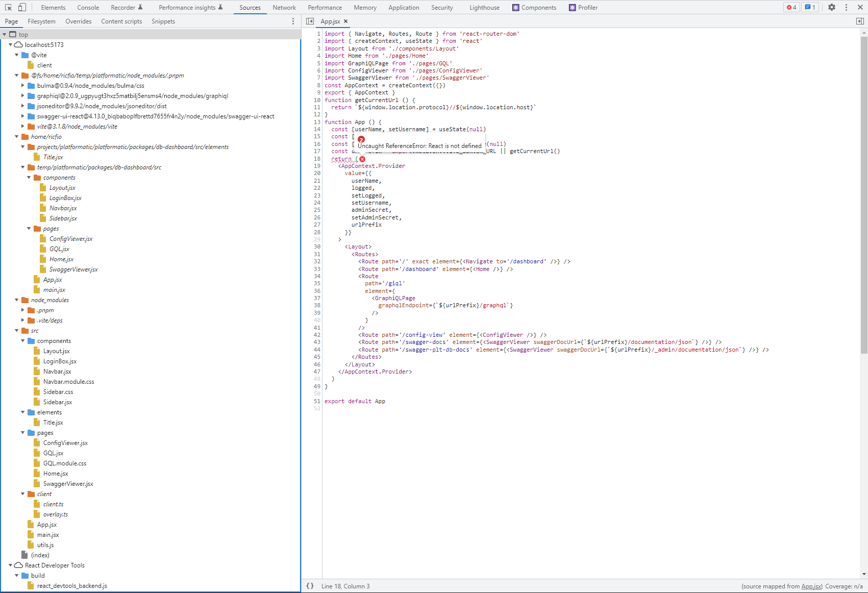Expand the .pnpm folder in node_modules
This screenshot has height=593, width=868.
[22, 310]
